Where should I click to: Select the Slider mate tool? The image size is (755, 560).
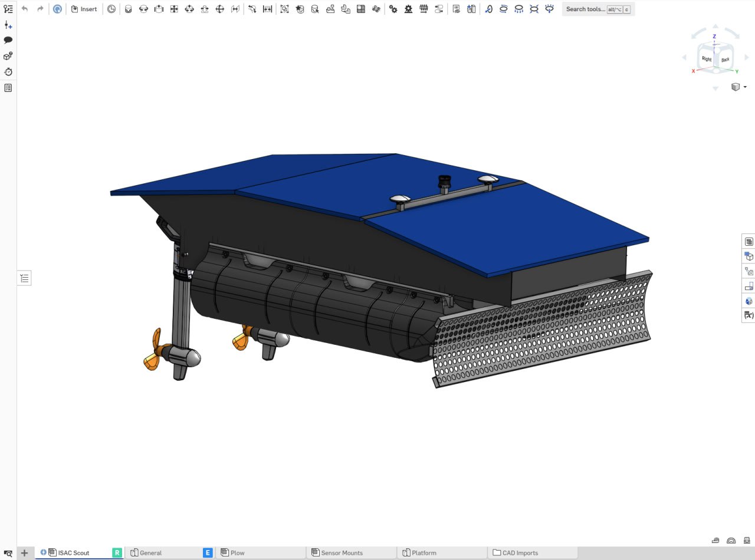(159, 9)
